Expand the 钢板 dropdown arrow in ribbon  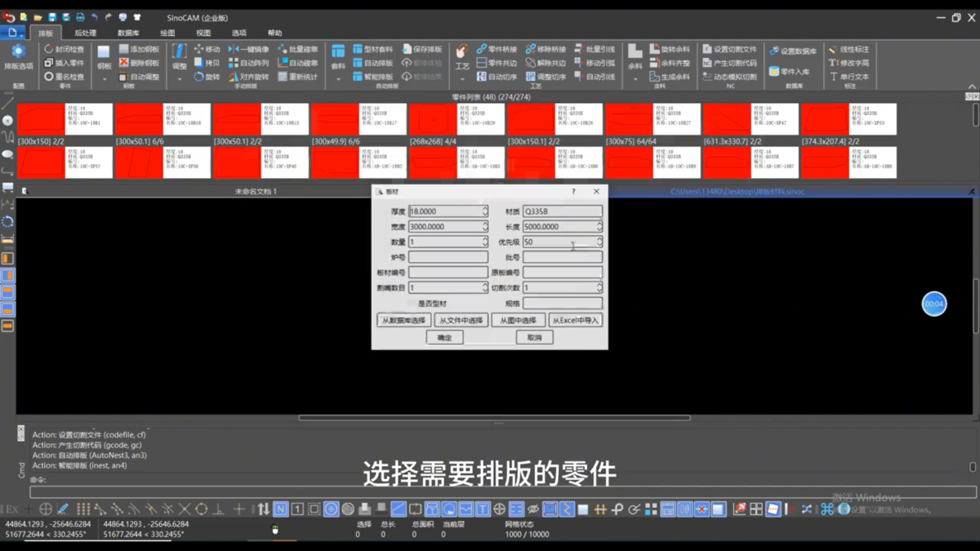tap(105, 79)
